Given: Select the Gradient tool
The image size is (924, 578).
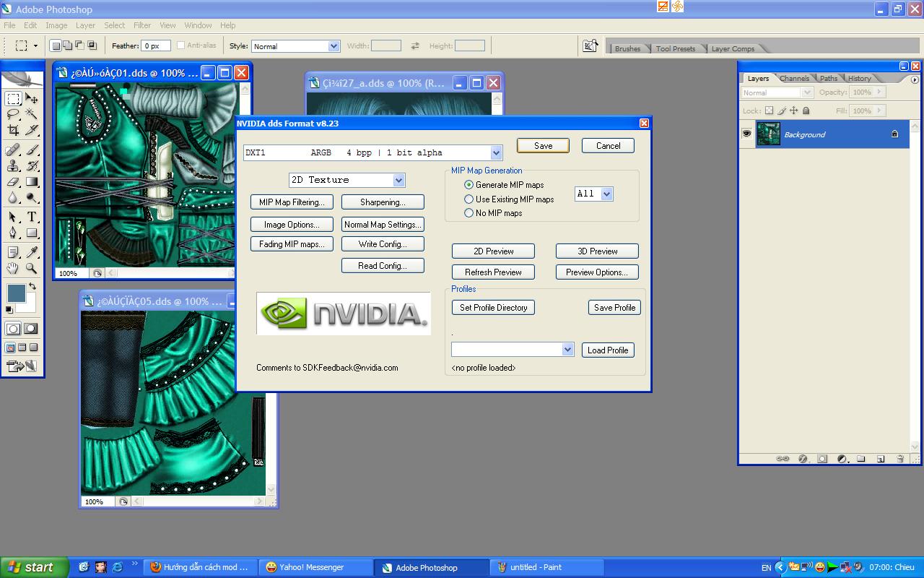Looking at the screenshot, I should [32, 182].
